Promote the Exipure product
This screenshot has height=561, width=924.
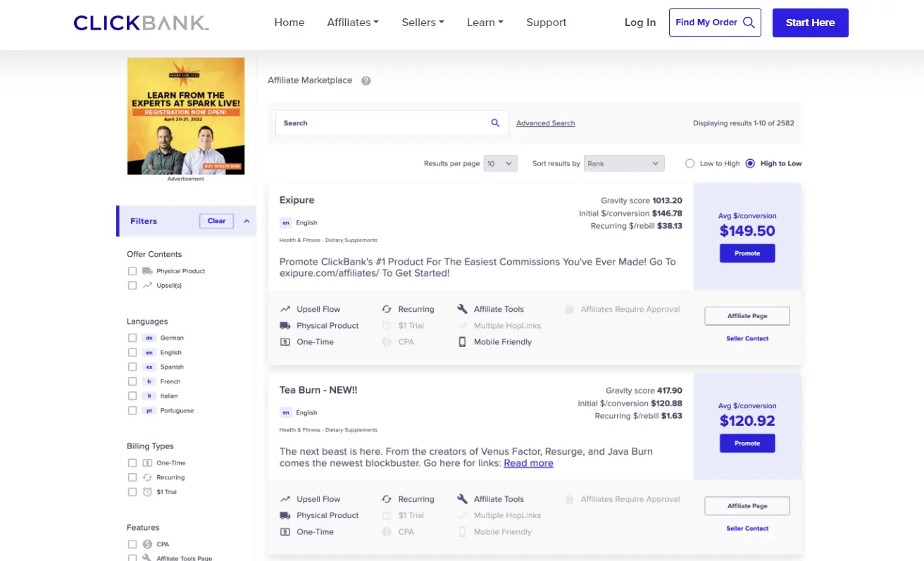point(747,253)
